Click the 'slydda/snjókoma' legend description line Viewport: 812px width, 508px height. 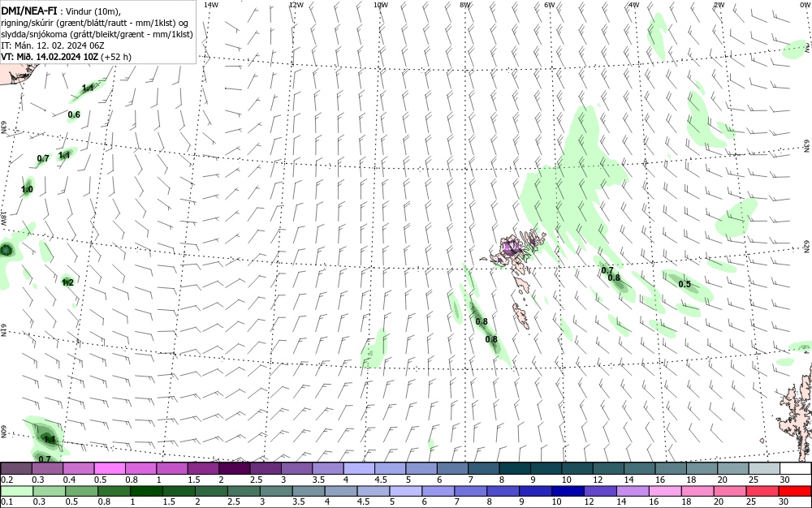click(97, 34)
